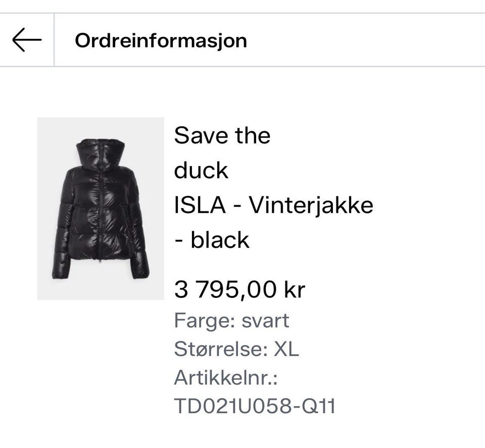The width and height of the screenshot is (485, 448).
Task: Select the article number TD021U058-Q11
Action: (x=255, y=406)
